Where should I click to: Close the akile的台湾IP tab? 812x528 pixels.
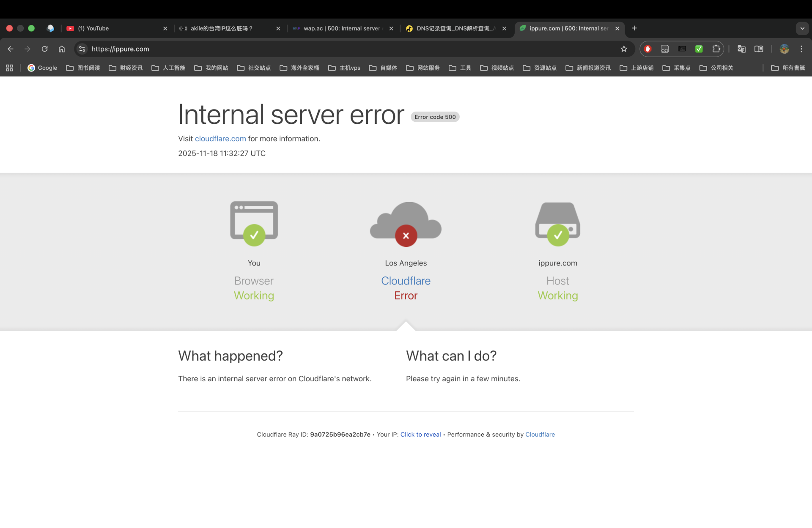(x=278, y=28)
